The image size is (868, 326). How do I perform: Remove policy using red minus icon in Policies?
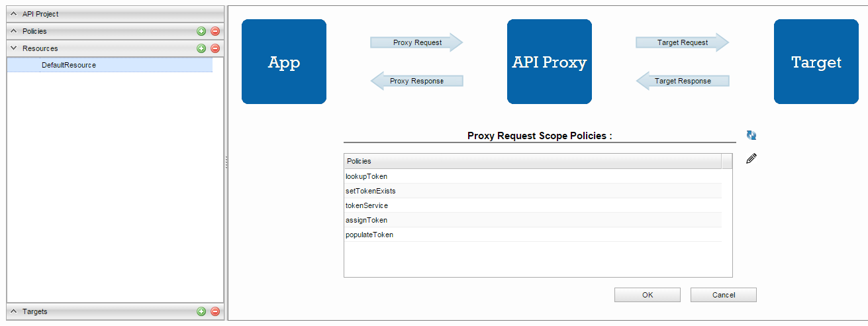215,31
